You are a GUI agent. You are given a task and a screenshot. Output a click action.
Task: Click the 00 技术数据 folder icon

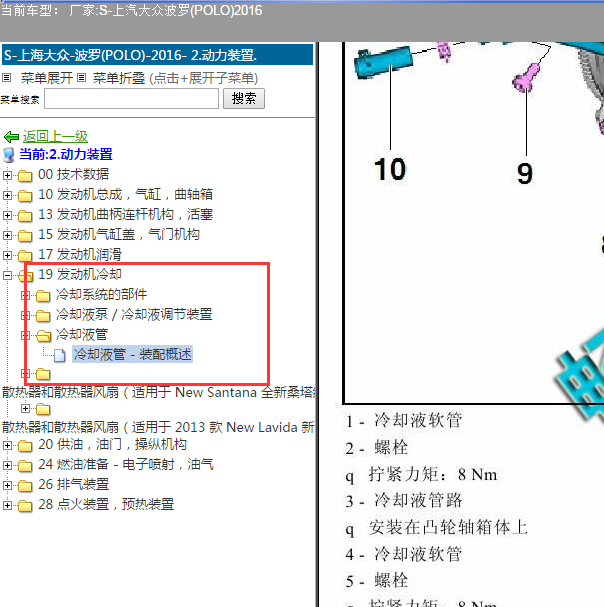(25, 176)
